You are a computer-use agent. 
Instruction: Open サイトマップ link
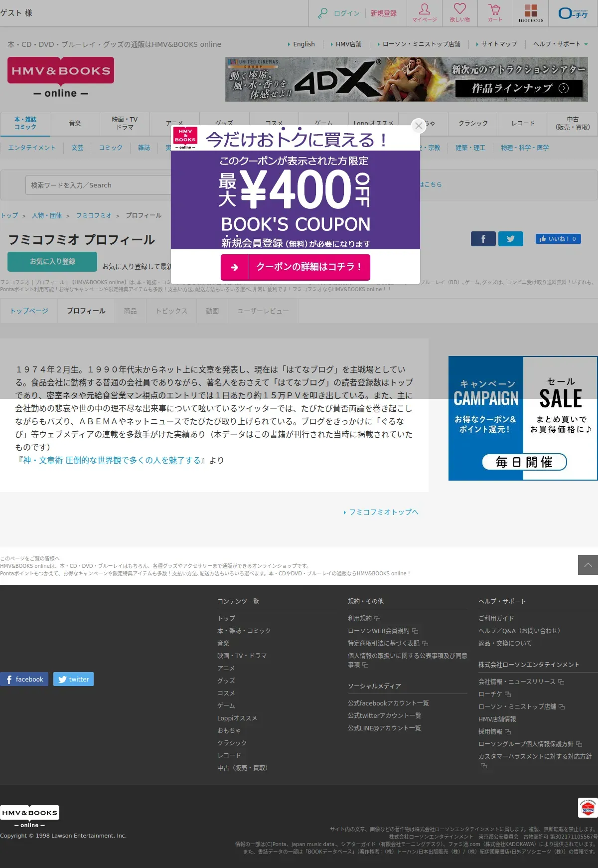pyautogui.click(x=499, y=44)
